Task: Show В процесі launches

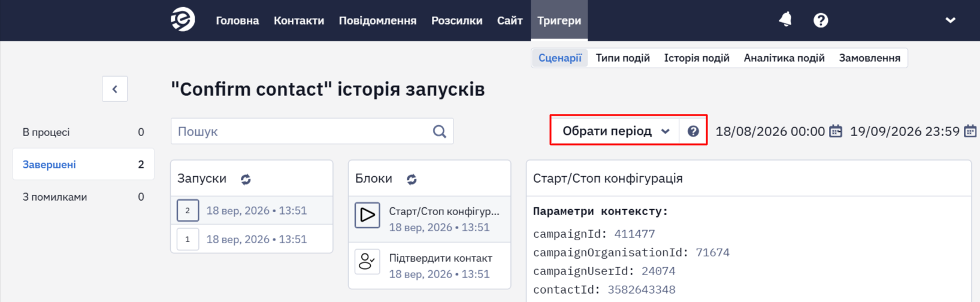Action: 83,132
